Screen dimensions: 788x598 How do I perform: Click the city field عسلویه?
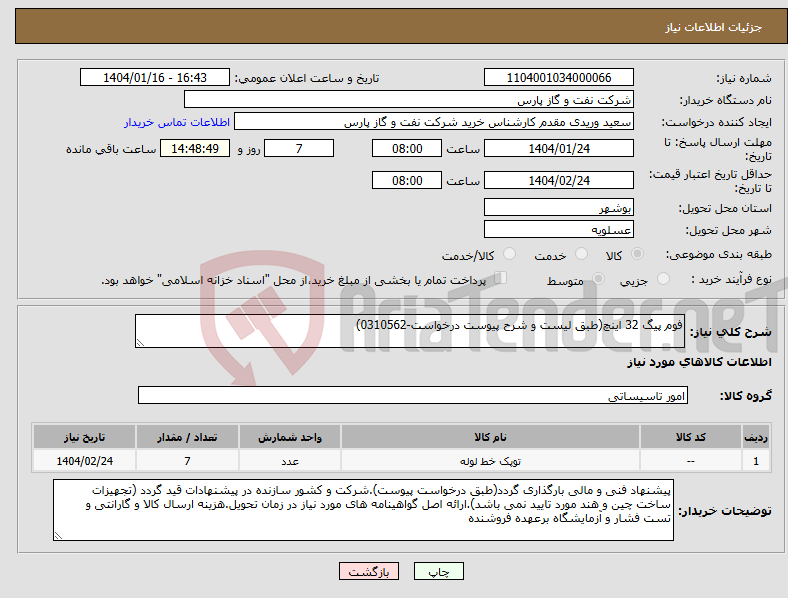click(559, 230)
